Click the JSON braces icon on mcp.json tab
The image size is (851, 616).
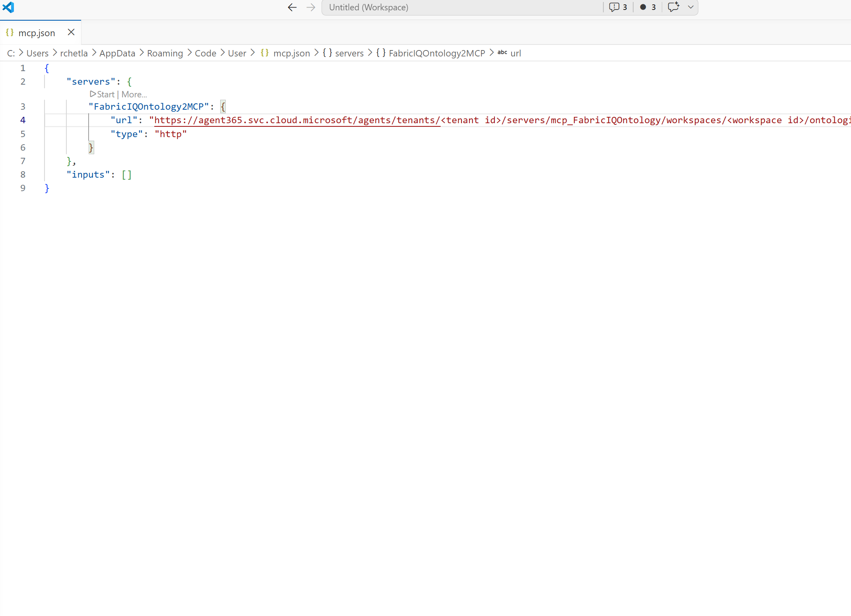(x=10, y=33)
